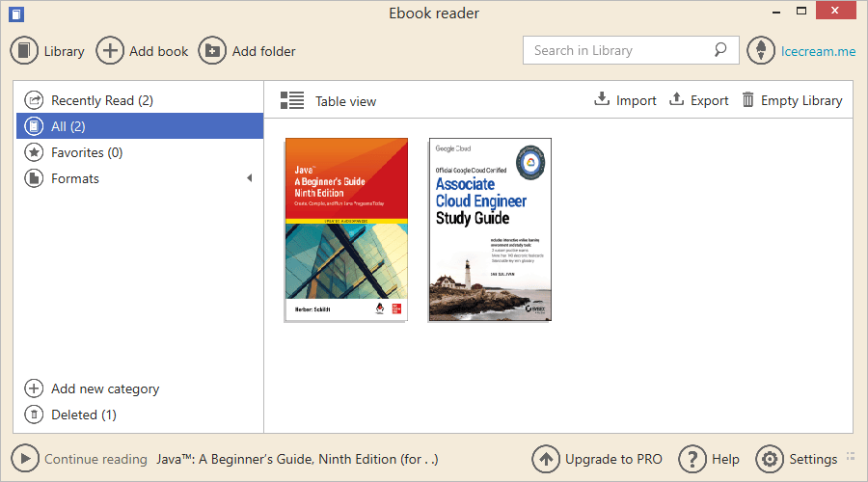Click the Continue reading play icon
This screenshot has width=868, height=482.
[25, 458]
